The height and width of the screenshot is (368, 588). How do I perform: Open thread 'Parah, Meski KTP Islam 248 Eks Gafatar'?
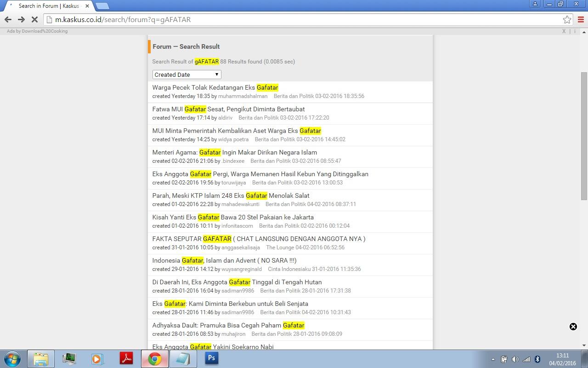pyautogui.click(x=231, y=195)
